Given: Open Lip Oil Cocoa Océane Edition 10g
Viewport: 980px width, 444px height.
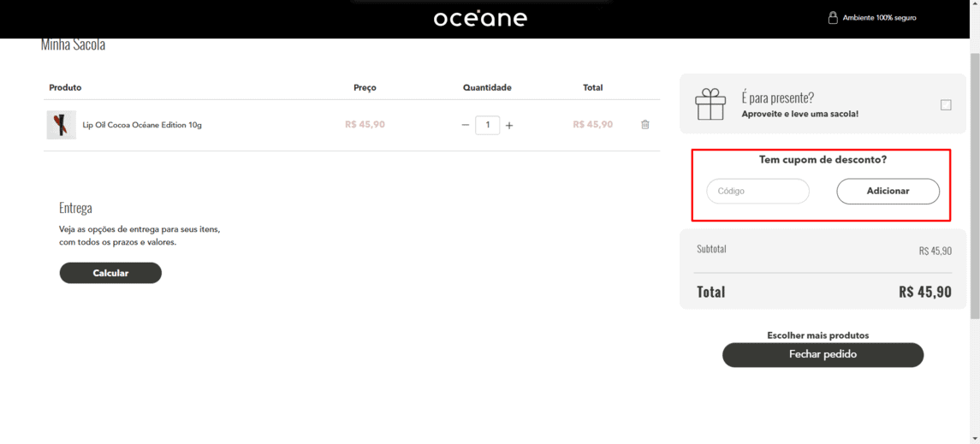Looking at the screenshot, I should [x=142, y=125].
